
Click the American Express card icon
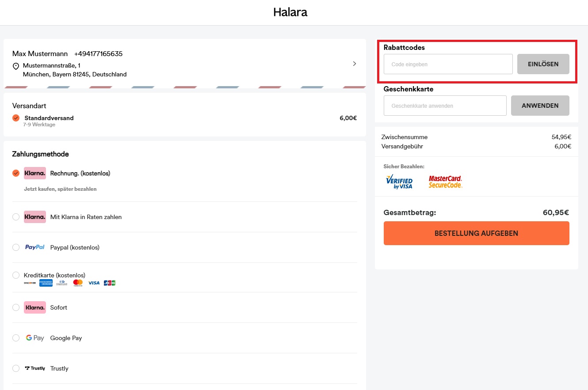point(46,283)
